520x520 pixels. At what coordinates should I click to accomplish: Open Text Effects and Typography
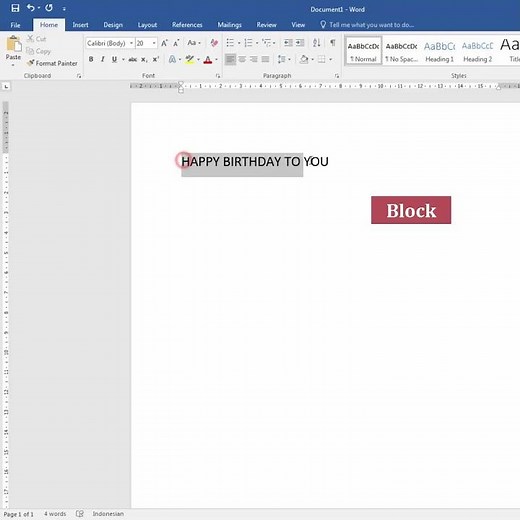(172, 60)
